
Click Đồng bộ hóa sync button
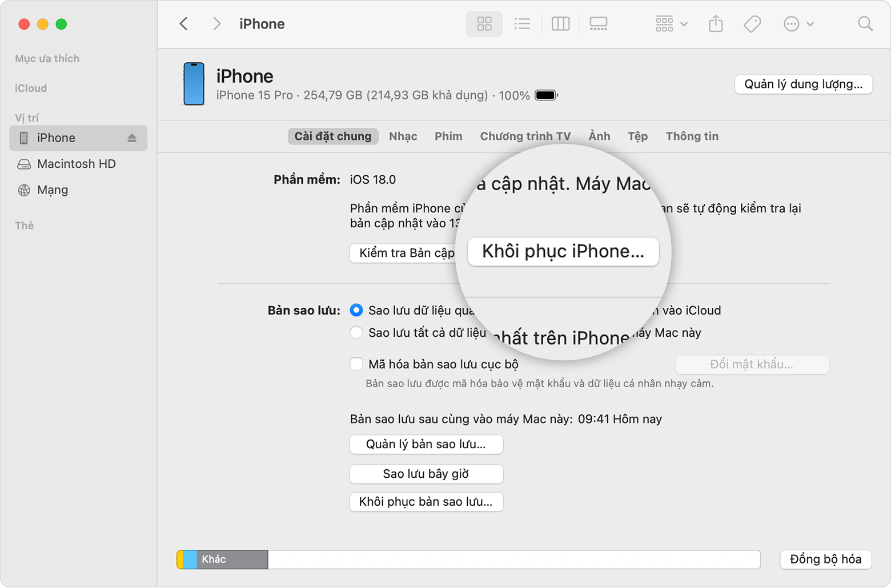pyautogui.click(x=825, y=559)
